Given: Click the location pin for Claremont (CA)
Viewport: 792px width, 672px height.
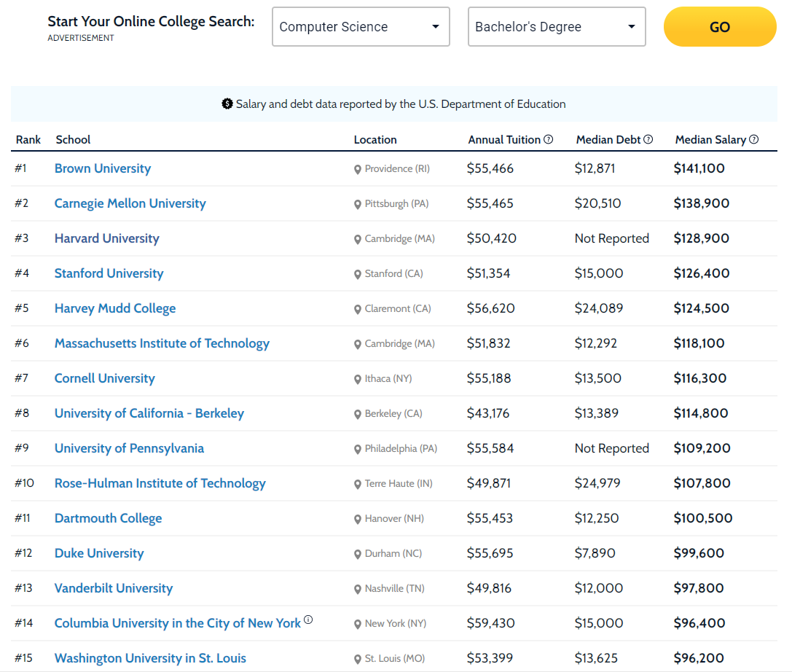Looking at the screenshot, I should (x=358, y=309).
